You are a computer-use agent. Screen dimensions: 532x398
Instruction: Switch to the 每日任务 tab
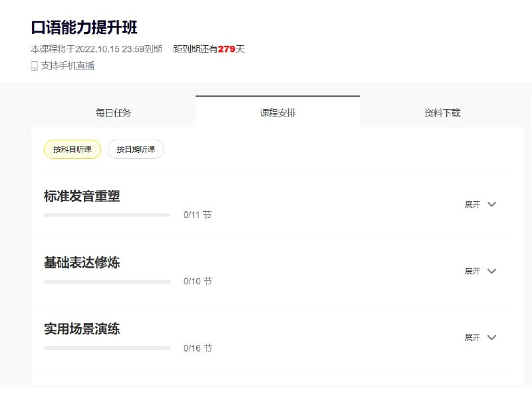pos(113,112)
